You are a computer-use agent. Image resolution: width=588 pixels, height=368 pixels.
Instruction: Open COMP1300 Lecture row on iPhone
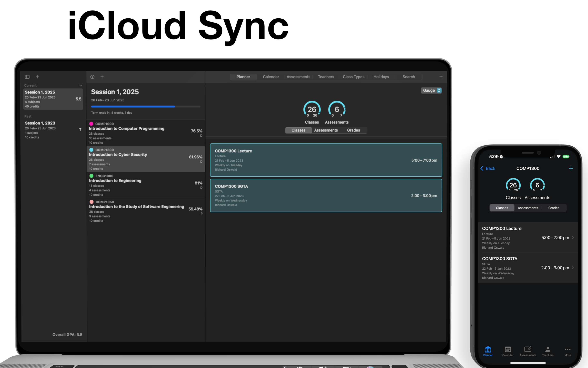(x=528, y=238)
